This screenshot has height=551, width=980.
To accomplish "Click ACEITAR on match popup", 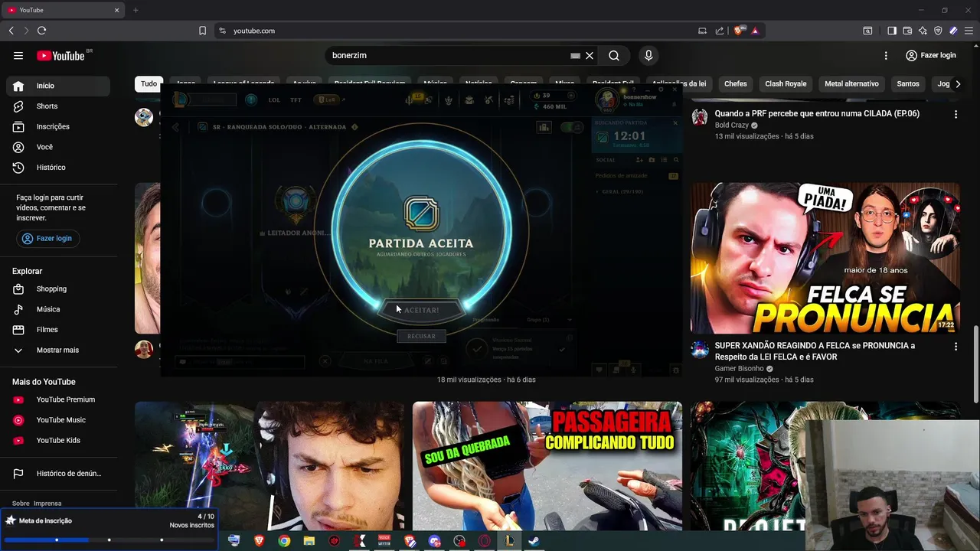I will [x=421, y=310].
